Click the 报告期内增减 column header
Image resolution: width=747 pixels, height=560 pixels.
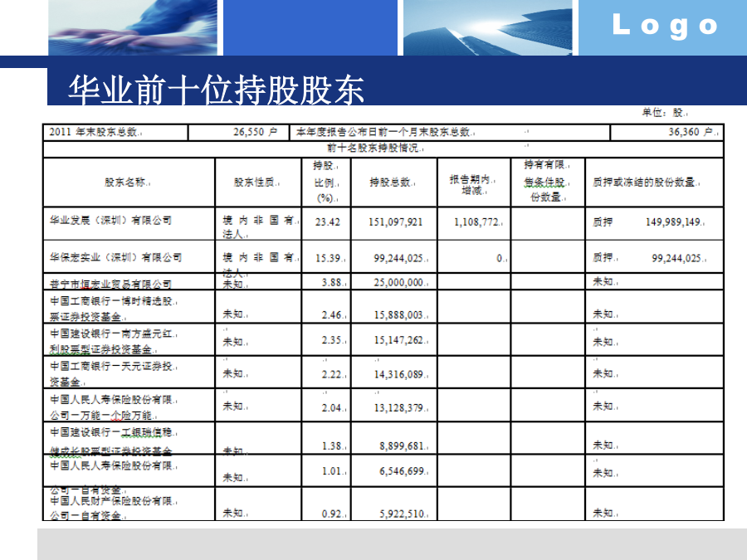pos(471,185)
